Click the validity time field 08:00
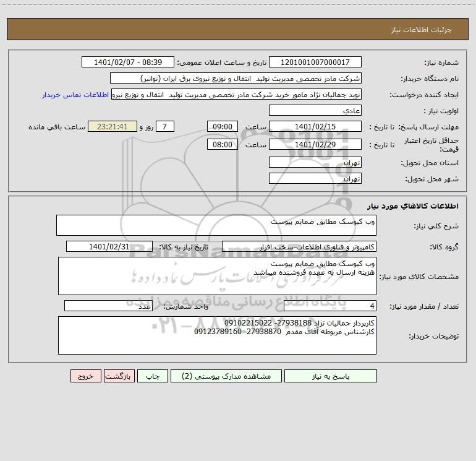 [222, 144]
